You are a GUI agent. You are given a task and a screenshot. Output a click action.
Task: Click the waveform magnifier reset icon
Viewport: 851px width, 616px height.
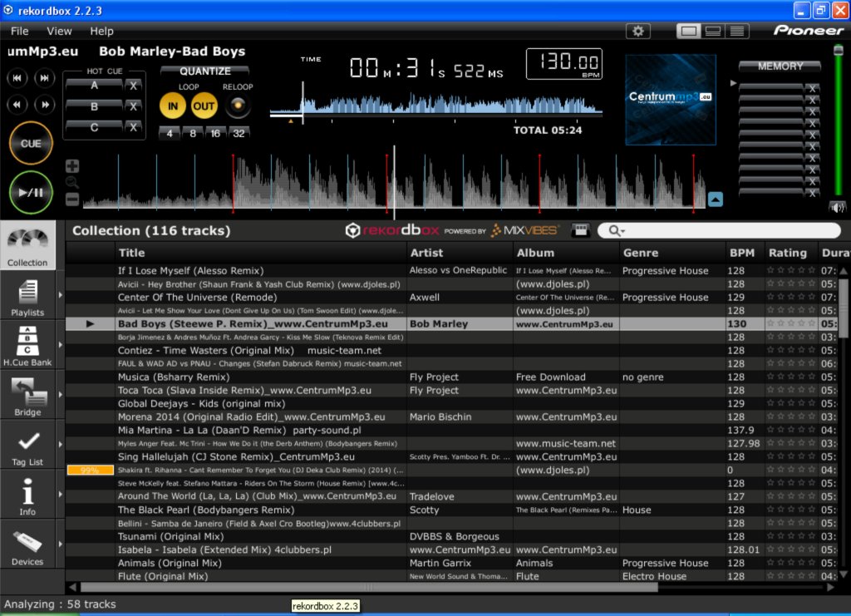(72, 183)
